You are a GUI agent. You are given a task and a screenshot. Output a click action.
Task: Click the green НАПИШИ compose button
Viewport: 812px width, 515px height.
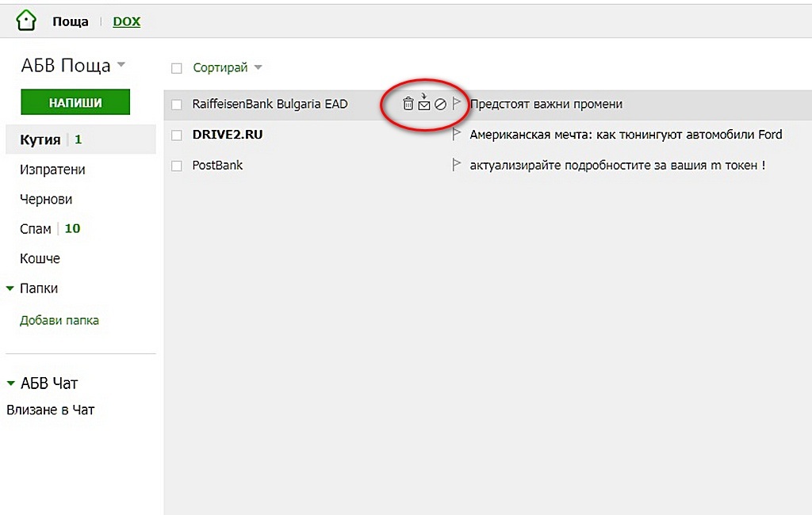coord(75,102)
